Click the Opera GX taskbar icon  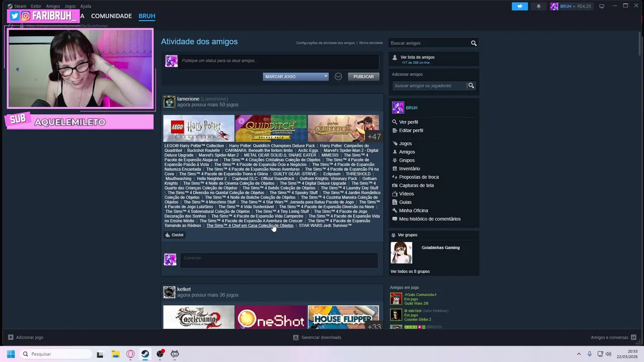pyautogui.click(x=130, y=354)
